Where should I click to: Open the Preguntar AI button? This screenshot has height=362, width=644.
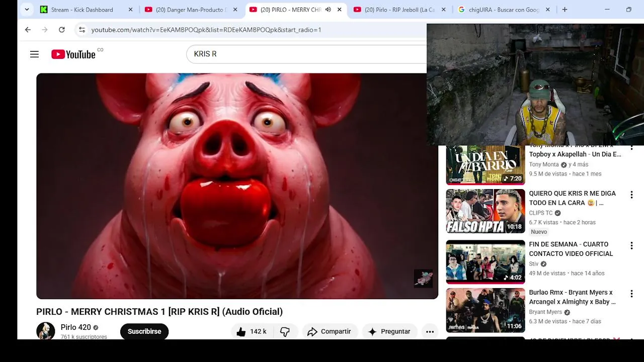coord(389,331)
